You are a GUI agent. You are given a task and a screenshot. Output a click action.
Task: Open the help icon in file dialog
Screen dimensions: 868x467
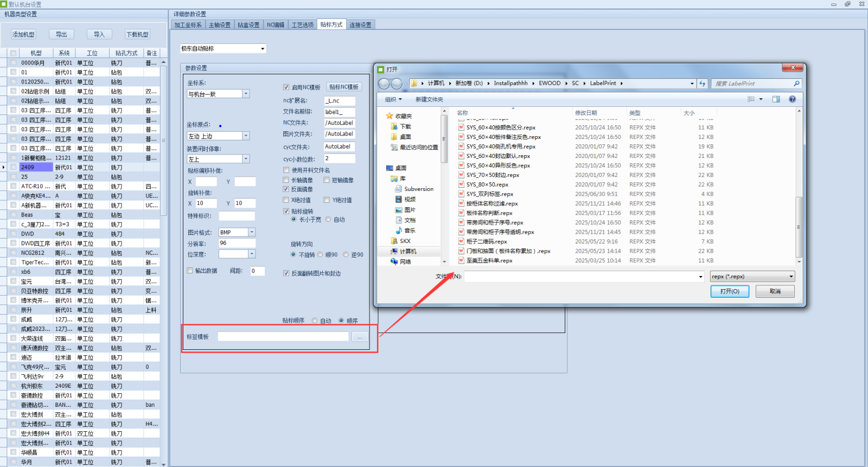(x=792, y=99)
